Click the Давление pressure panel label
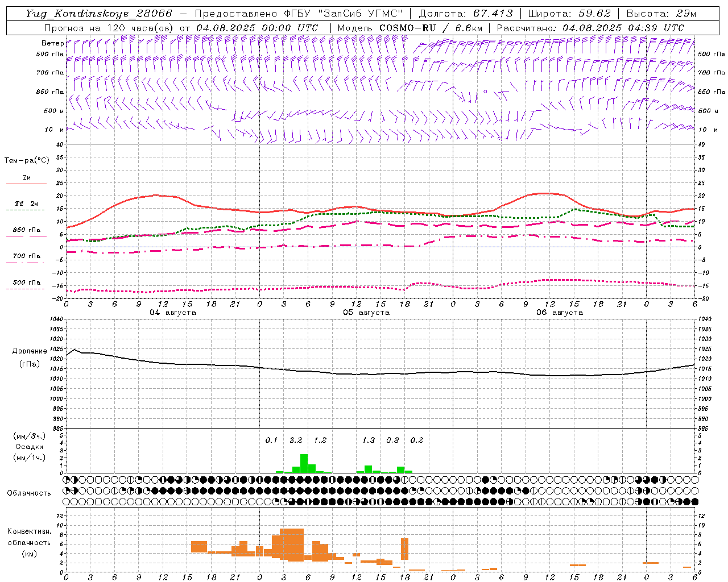 (x=30, y=351)
